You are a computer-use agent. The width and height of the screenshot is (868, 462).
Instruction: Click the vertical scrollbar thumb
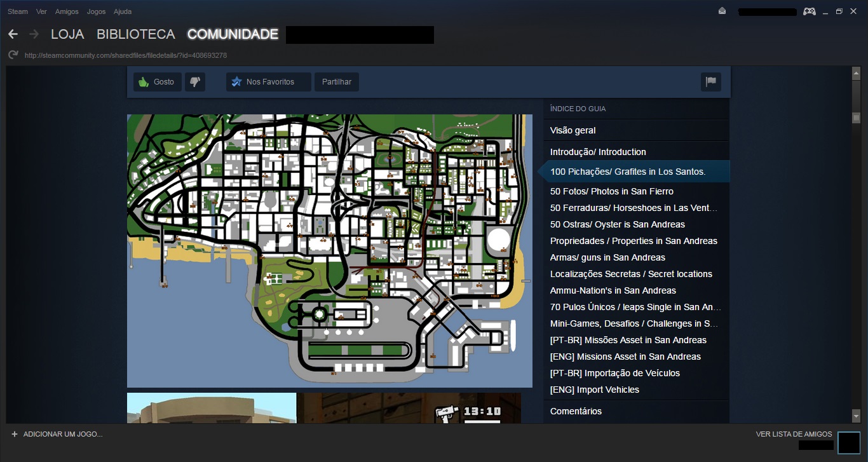[x=856, y=118]
